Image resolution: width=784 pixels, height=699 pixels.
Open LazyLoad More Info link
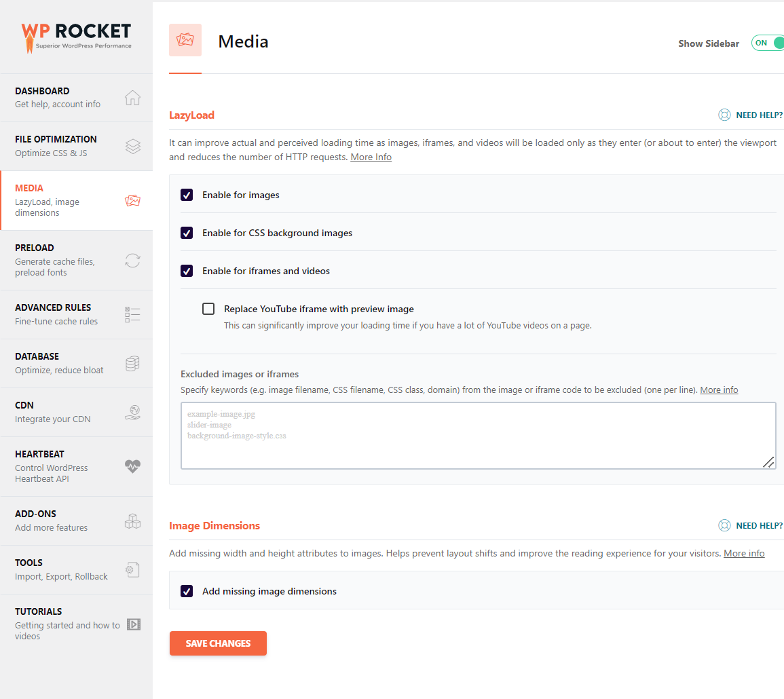click(x=371, y=157)
